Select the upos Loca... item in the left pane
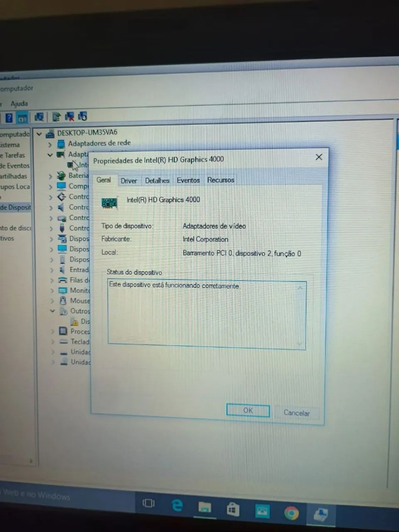This screenshot has width=399, height=532. (15, 187)
